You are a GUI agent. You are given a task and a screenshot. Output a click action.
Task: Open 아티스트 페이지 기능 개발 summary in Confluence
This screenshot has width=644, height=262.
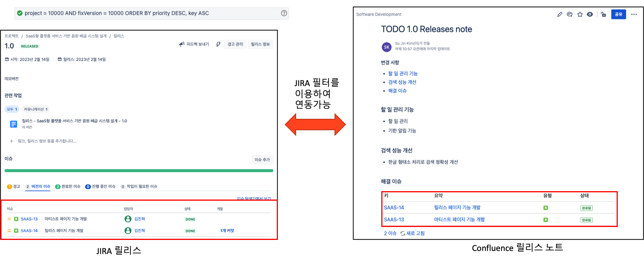459,220
